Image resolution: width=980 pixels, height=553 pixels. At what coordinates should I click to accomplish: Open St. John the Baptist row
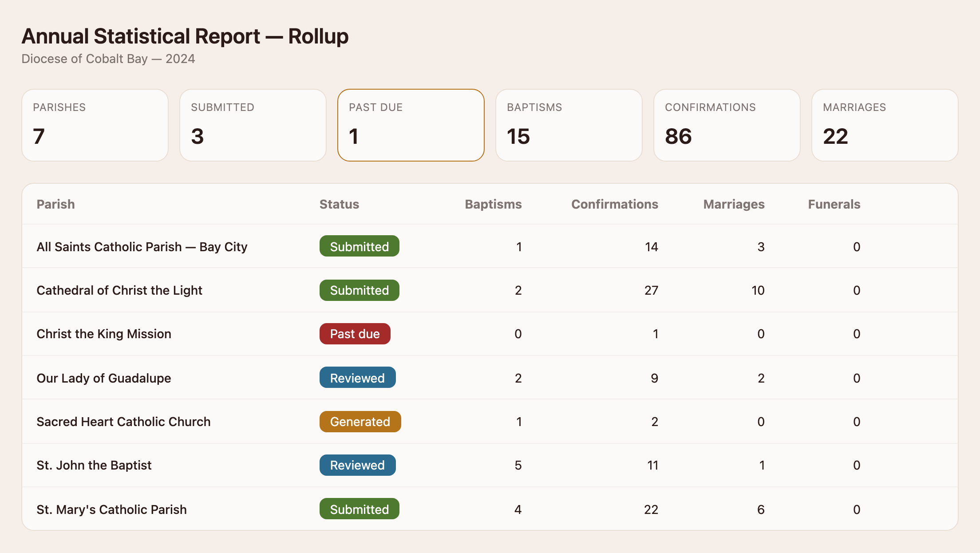tap(490, 465)
